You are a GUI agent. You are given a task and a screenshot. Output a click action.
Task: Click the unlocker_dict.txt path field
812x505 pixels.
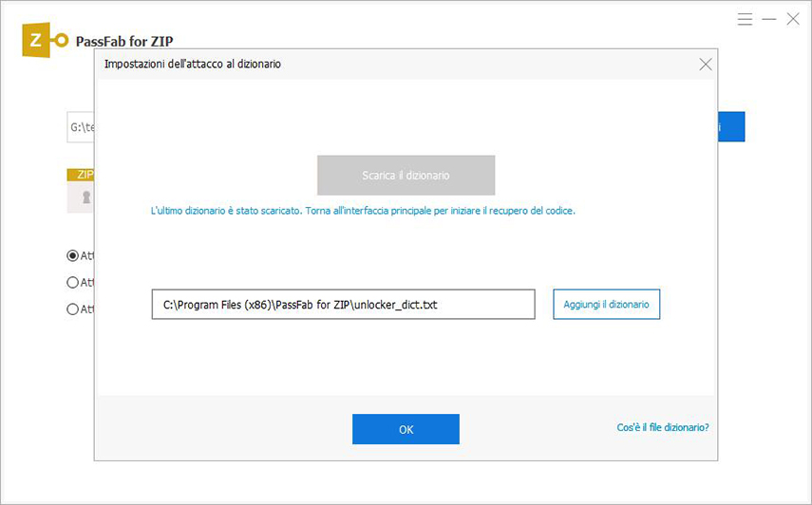coord(343,305)
